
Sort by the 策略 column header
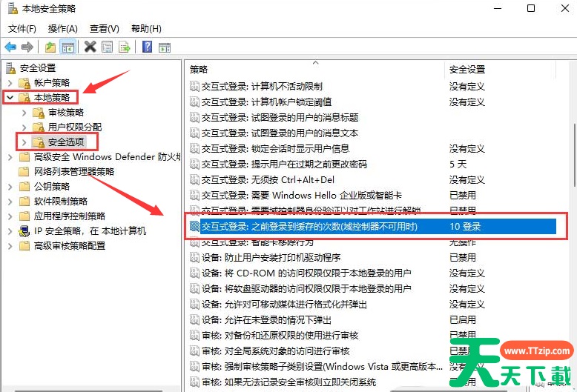coord(315,69)
